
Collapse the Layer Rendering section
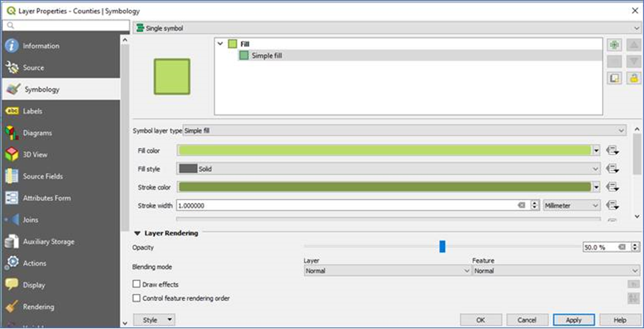[x=137, y=233]
